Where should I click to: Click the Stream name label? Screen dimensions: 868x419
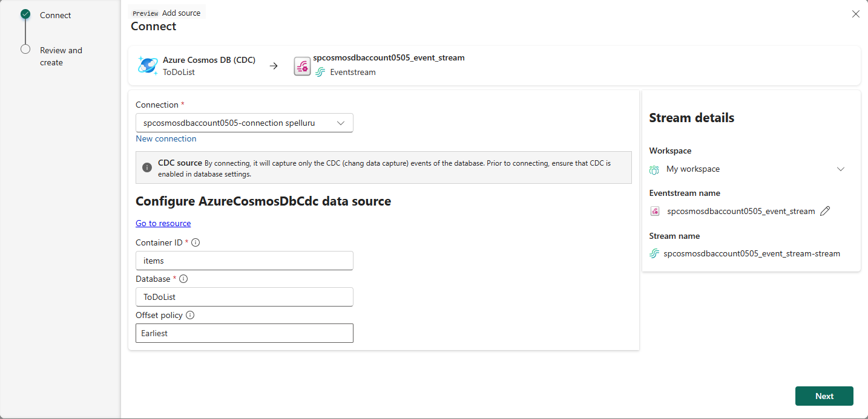(x=674, y=236)
